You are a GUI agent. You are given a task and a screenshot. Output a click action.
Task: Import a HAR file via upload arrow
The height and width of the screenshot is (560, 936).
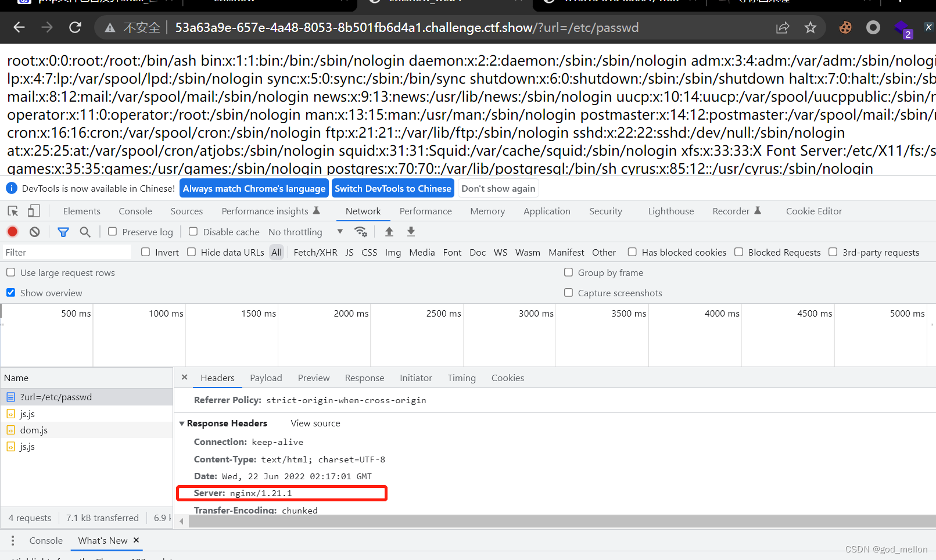coord(389,232)
